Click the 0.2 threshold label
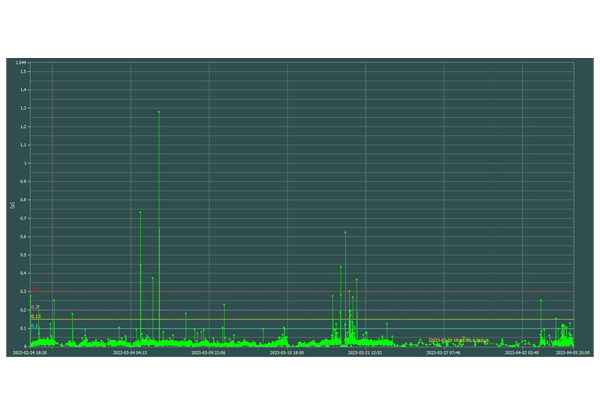This screenshot has height=400, width=600. (x=35, y=307)
